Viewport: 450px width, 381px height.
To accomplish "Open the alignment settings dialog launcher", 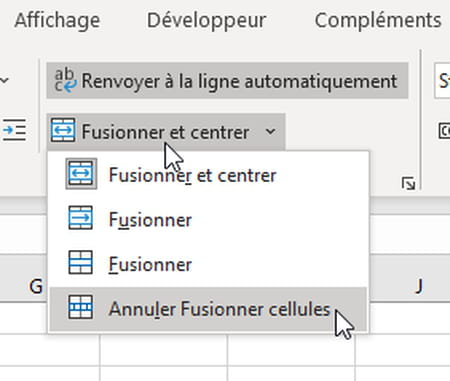I will point(408,184).
